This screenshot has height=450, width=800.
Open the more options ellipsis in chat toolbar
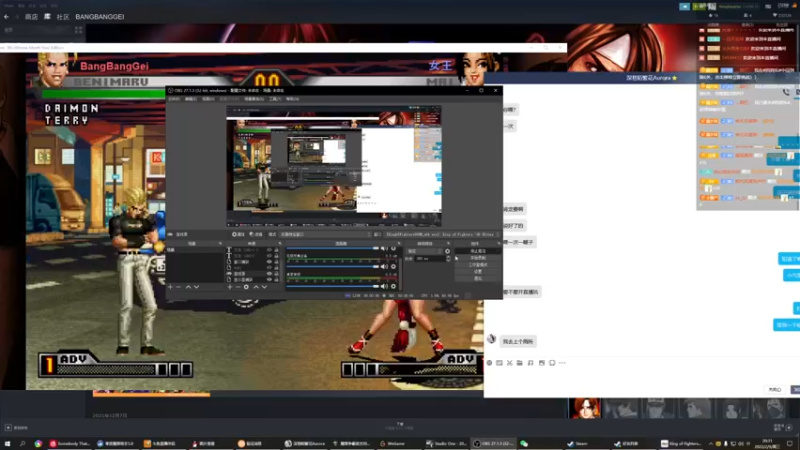tap(562, 363)
